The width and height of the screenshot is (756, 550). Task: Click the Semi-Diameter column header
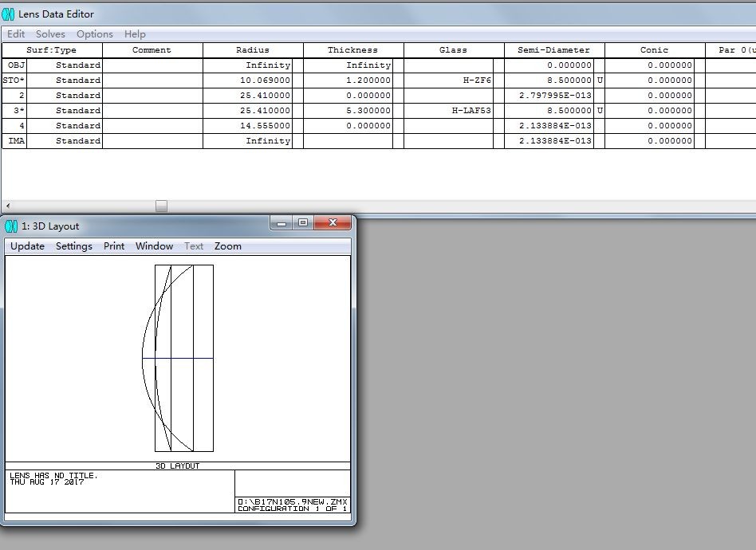(x=554, y=50)
